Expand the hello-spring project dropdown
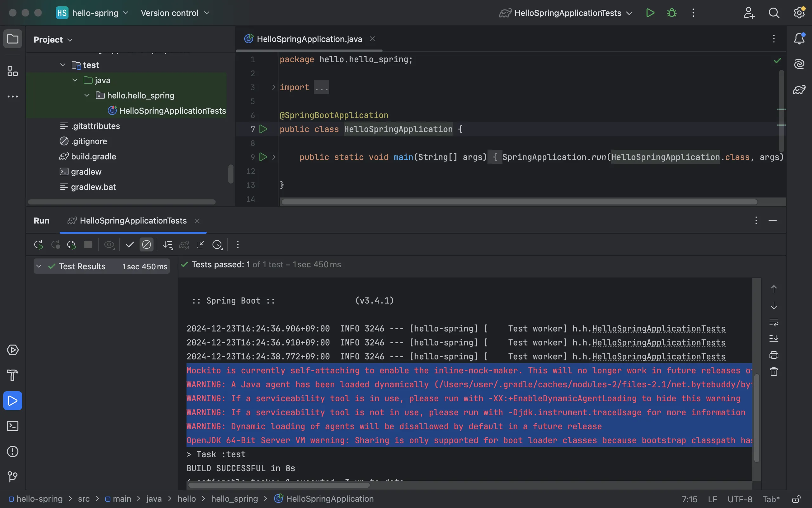Screen dimensions: 812x508 [x=92, y=13]
